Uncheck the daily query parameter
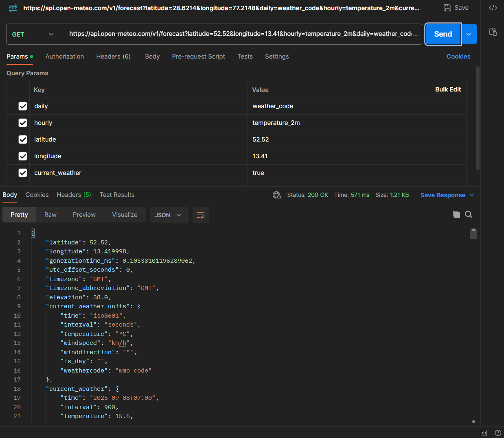The width and height of the screenshot is (504, 438). click(23, 106)
